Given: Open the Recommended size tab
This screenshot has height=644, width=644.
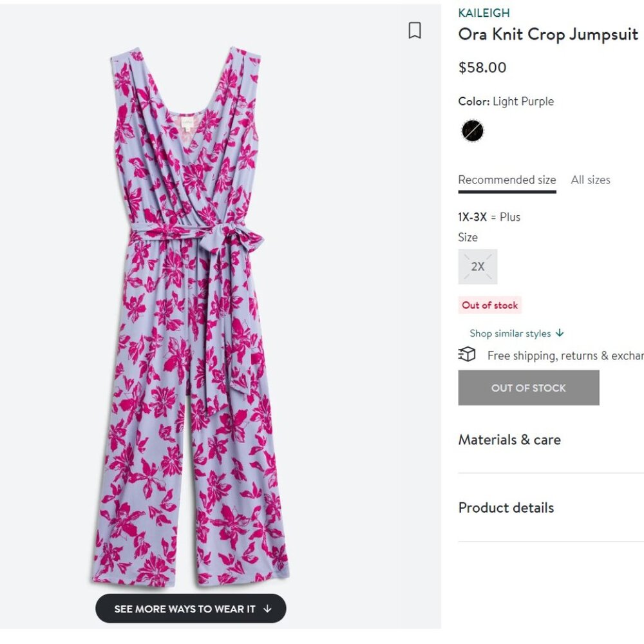Looking at the screenshot, I should point(506,180).
